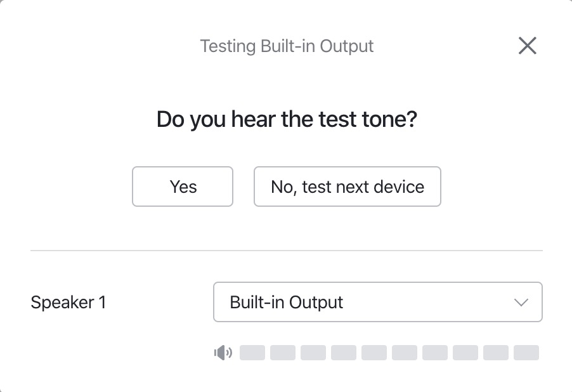Open the Built-in Output speaker dropdown
The height and width of the screenshot is (392, 572).
377,302
